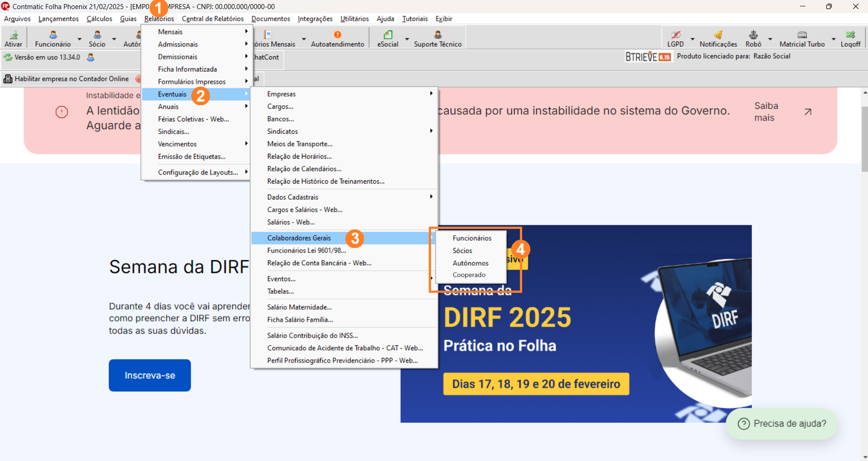Viewport: 868px width, 461px height.
Task: Choose Admissionais from the Relatórios menu
Action: [196, 44]
